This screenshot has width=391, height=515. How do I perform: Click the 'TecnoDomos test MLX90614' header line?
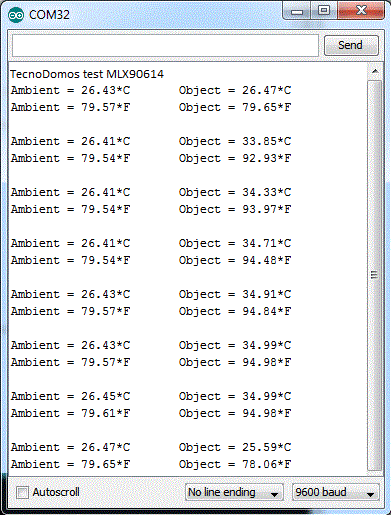click(87, 74)
